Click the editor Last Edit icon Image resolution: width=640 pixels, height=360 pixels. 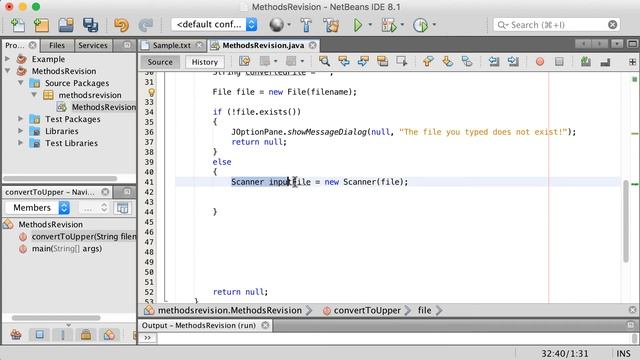tap(244, 62)
